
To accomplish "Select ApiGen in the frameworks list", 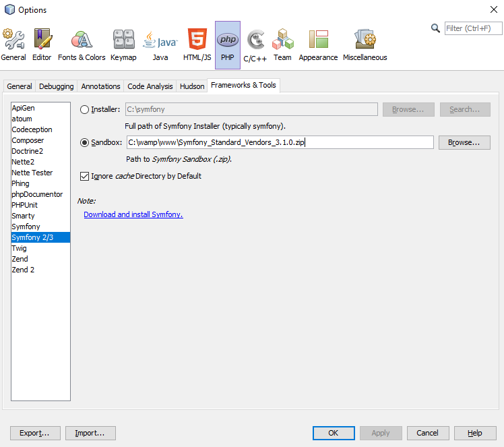I will [40, 108].
